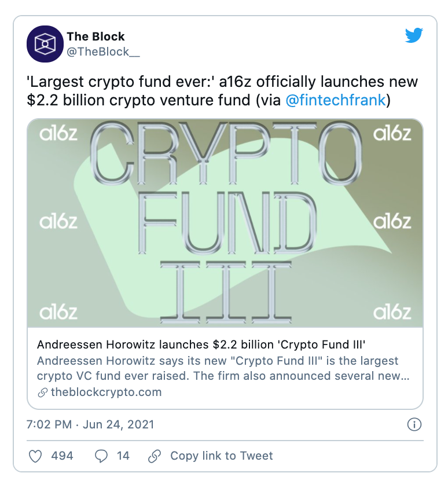Open the theblockcrypto.com domain link
This screenshot has width=448, height=484.
[x=106, y=393]
